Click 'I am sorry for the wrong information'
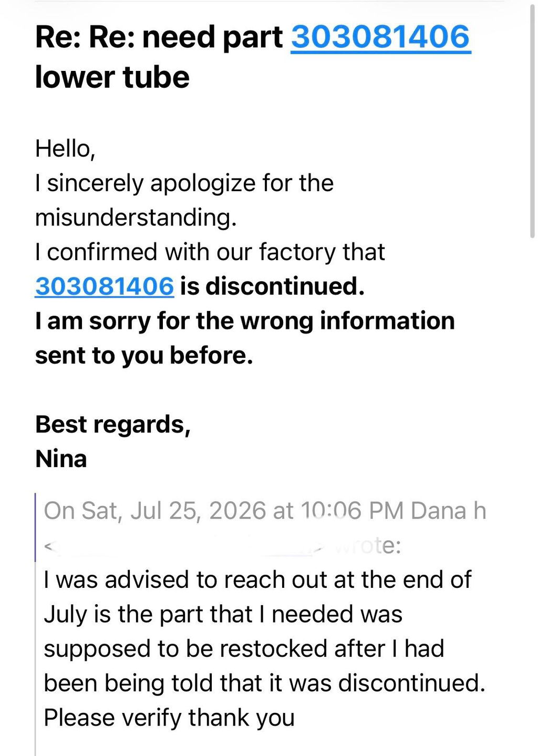Viewport: 538px width, 756px height. pyautogui.click(x=245, y=321)
